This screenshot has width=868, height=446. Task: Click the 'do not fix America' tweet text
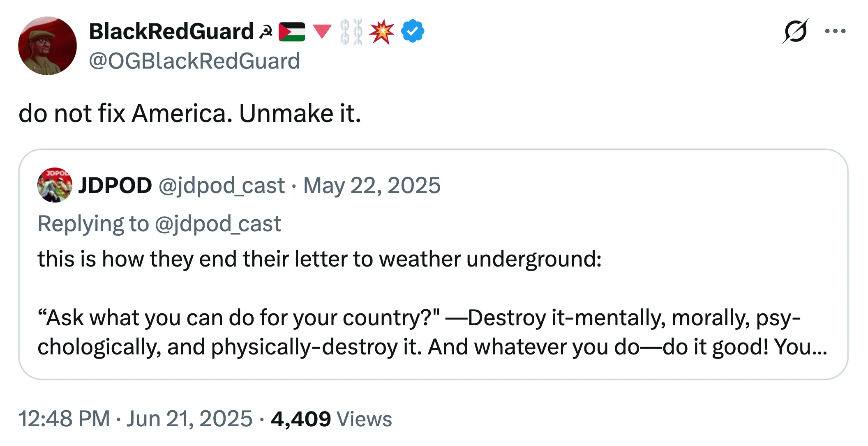(x=190, y=113)
